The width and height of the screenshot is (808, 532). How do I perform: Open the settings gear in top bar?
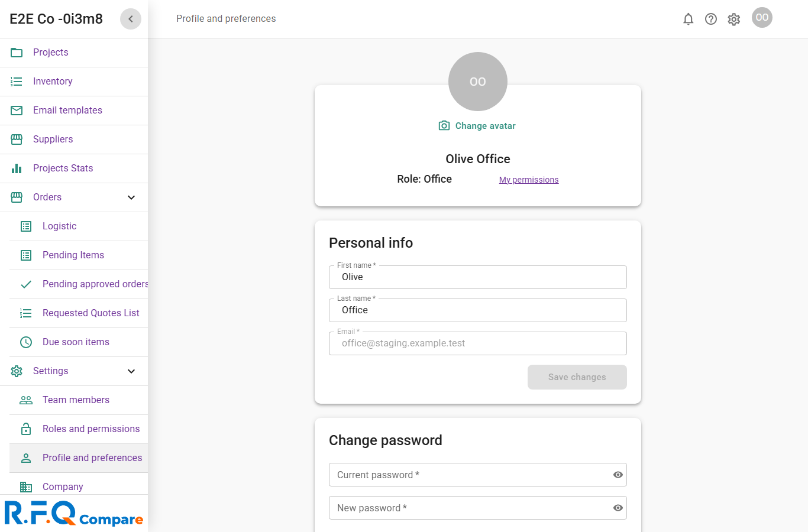[x=734, y=19]
